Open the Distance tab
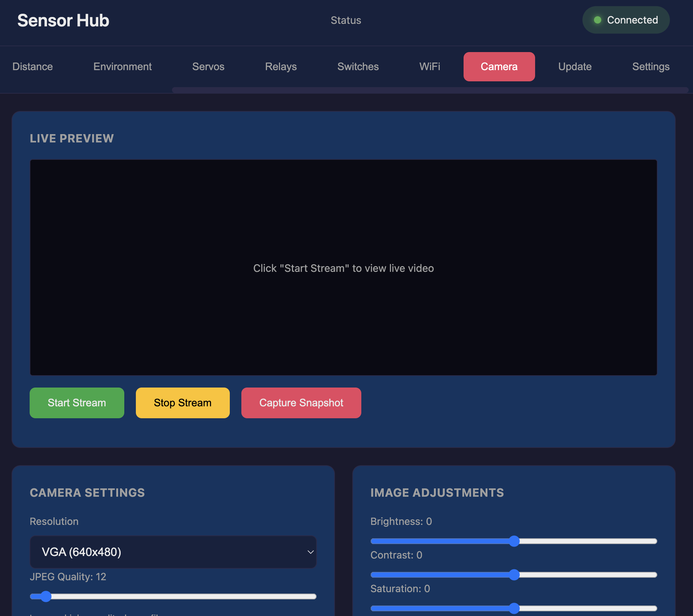693x616 pixels. point(33,67)
